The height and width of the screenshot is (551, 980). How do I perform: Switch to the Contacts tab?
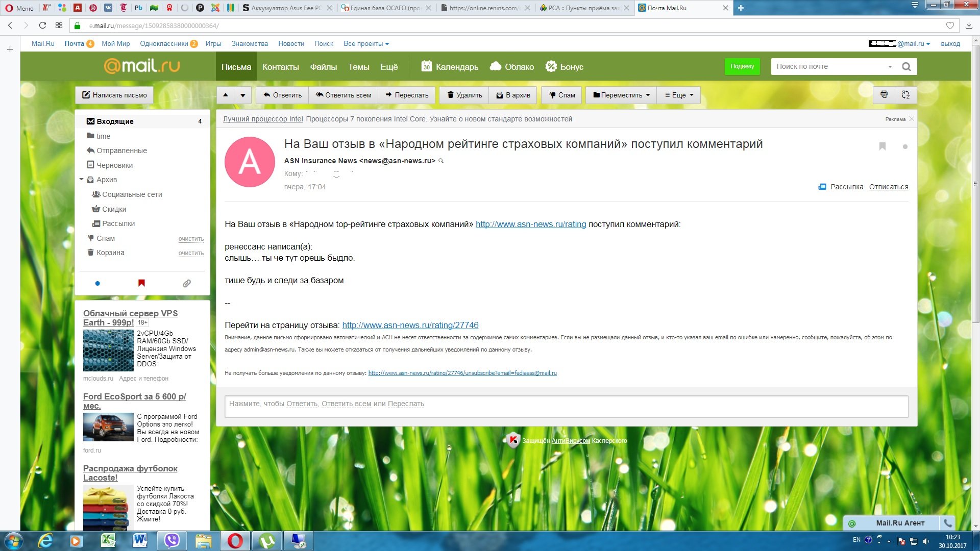click(281, 67)
